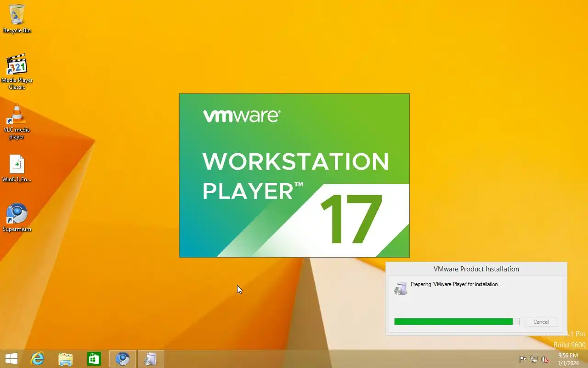Screen dimensions: 588x368
Task: Open File Explorer from taskbar
Action: click(x=66, y=359)
